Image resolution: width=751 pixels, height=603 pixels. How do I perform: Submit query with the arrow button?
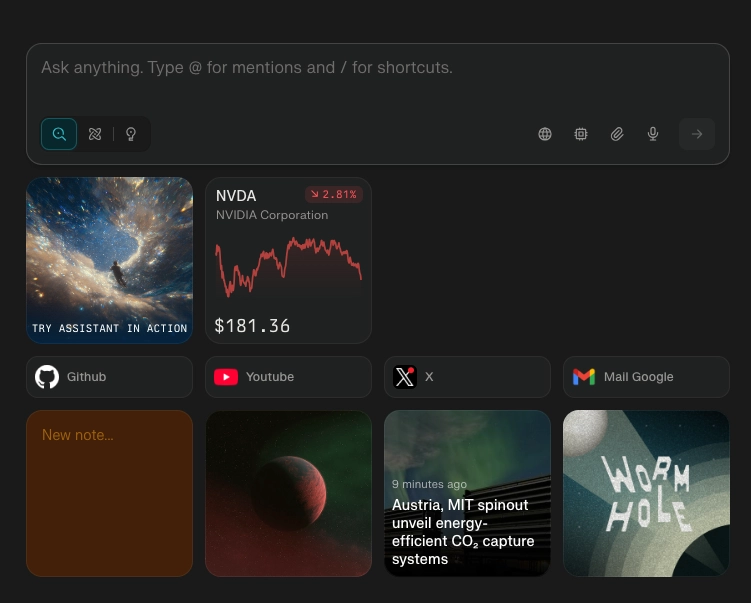click(x=697, y=134)
